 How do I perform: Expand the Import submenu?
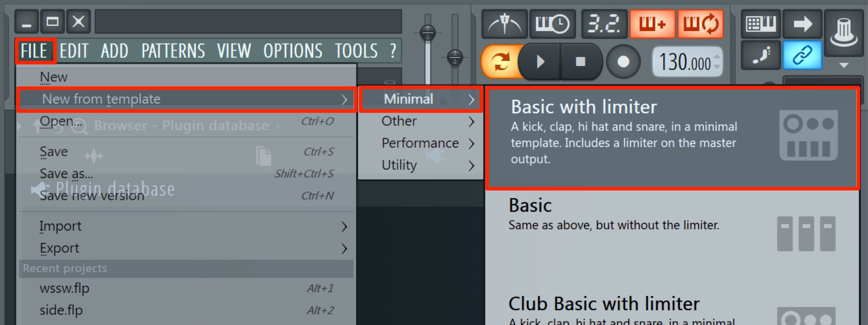click(x=186, y=226)
